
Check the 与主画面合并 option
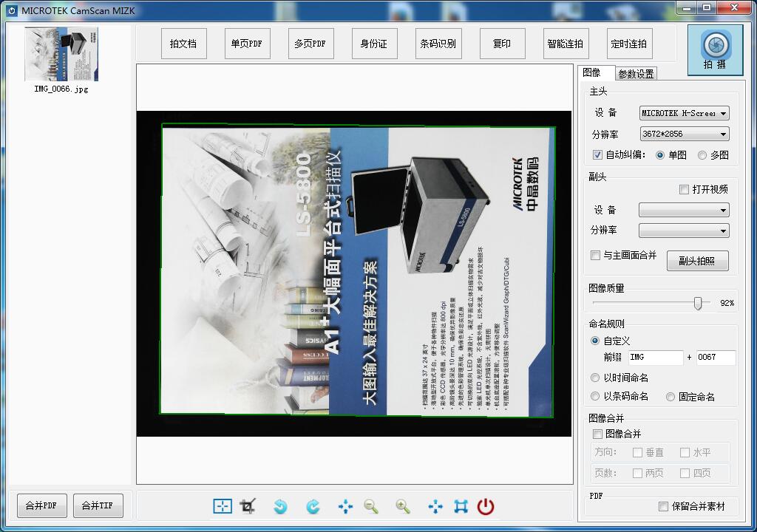click(596, 255)
